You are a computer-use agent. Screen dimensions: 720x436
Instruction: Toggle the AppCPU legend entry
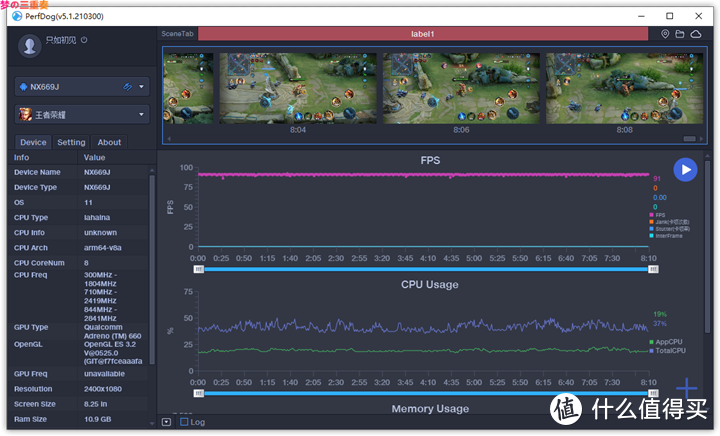click(x=666, y=342)
